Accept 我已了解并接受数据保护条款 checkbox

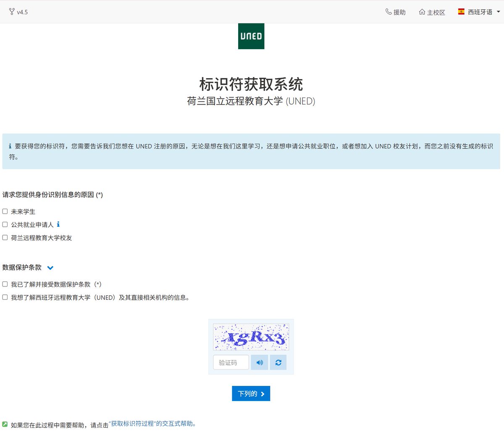(x=5, y=284)
